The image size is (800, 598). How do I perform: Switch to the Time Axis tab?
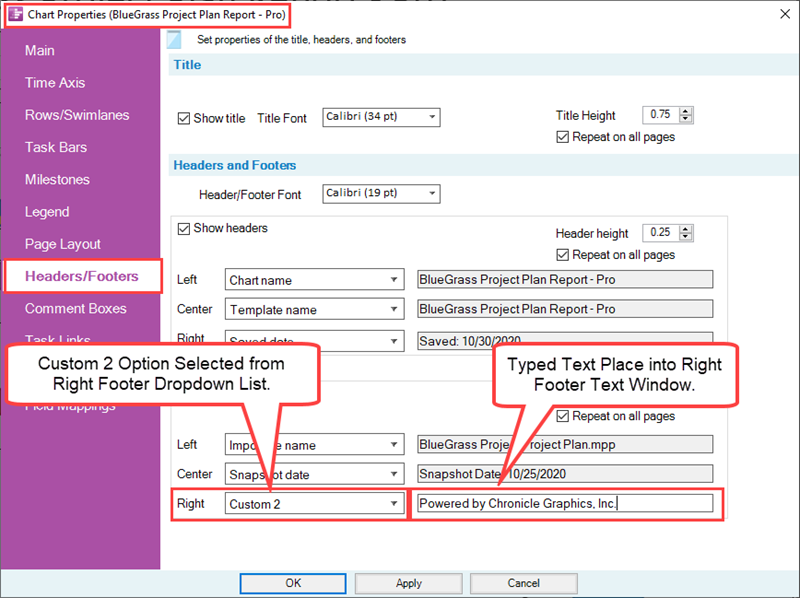(x=55, y=83)
